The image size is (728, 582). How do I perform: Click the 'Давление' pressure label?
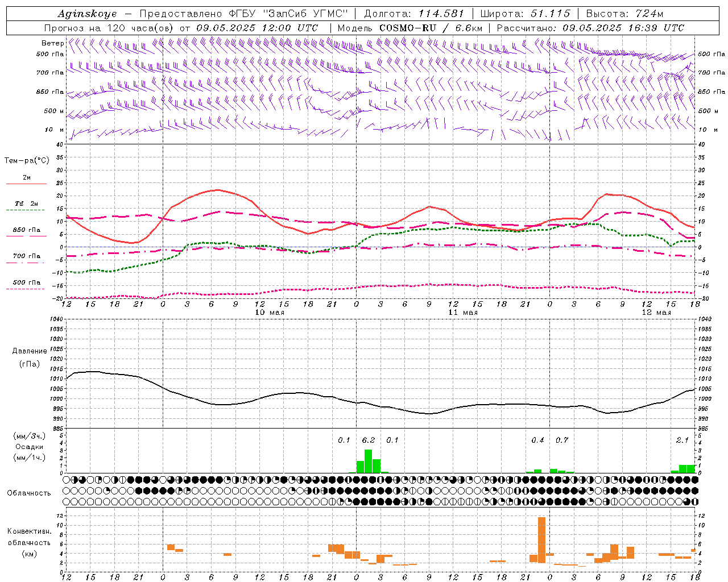(x=30, y=351)
